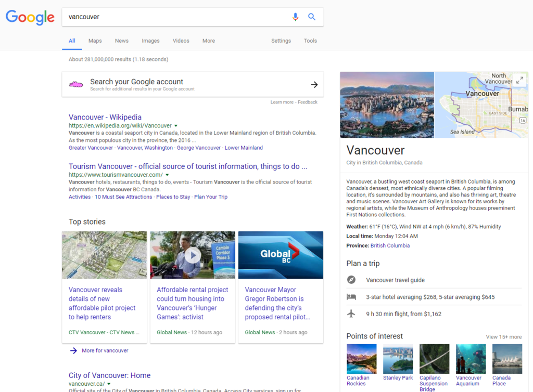
Task: Open dropdown arrow next to Wikipedia URL
Action: tap(176, 126)
